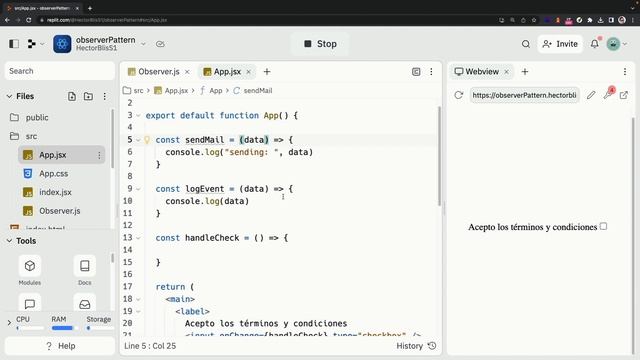This screenshot has width=640, height=360.
Task: Select App.jsx in file tree
Action: point(53,155)
